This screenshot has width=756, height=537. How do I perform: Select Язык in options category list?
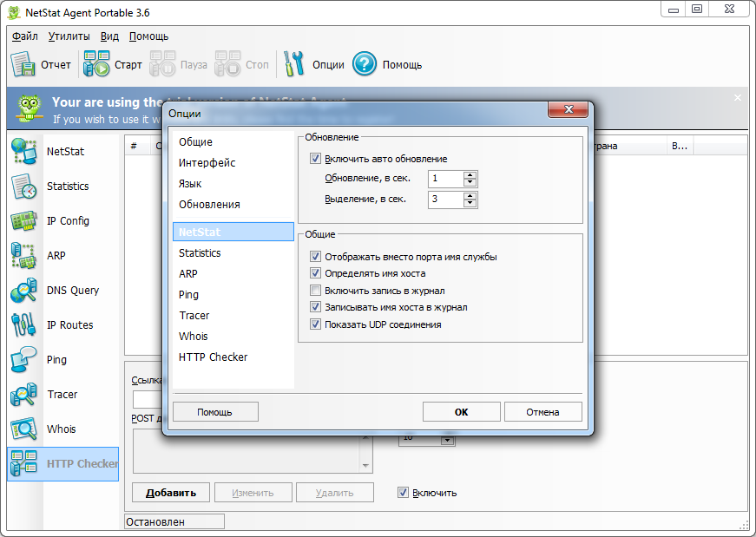click(233, 184)
